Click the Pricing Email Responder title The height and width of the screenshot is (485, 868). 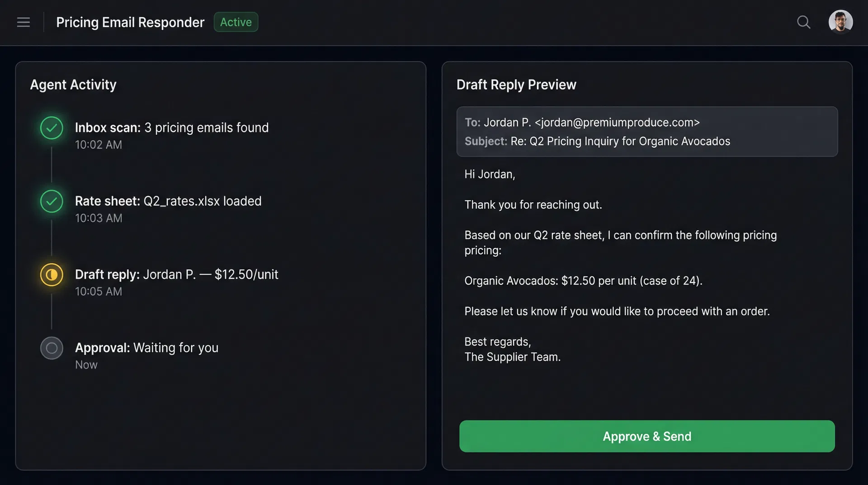130,22
